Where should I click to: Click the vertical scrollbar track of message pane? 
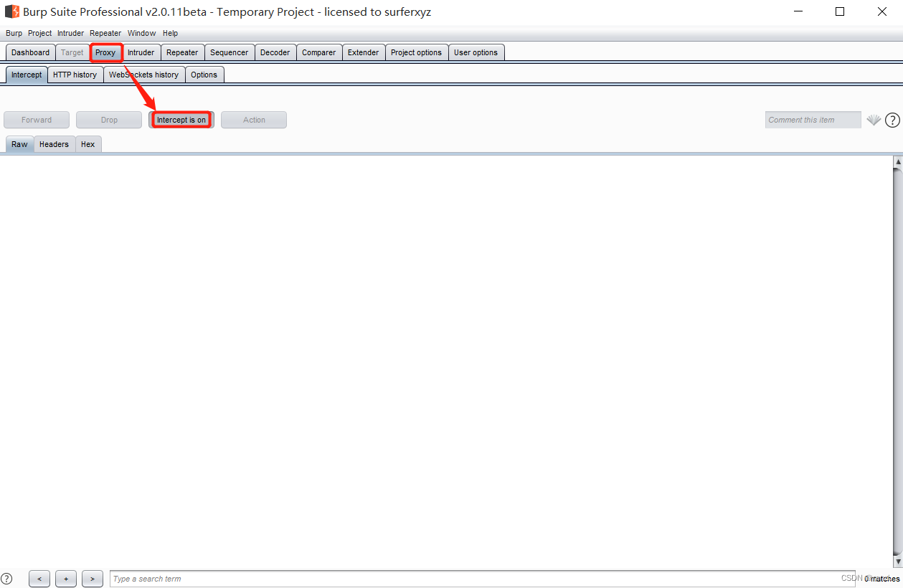(x=898, y=361)
